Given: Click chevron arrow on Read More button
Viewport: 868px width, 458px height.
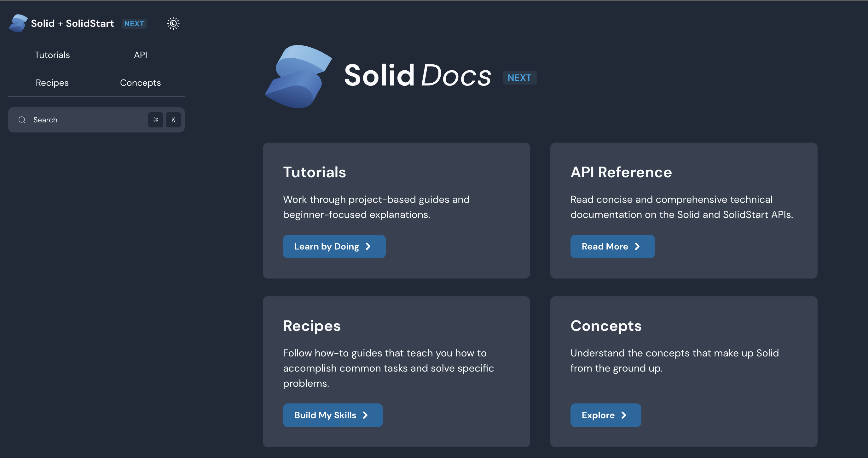Looking at the screenshot, I should [x=637, y=247].
